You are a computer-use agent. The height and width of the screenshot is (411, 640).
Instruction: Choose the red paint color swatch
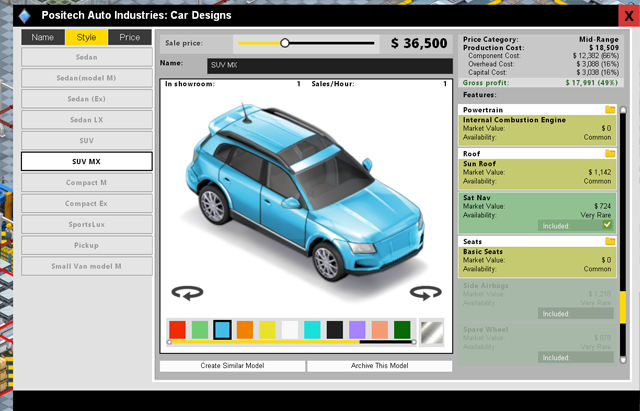click(x=178, y=330)
